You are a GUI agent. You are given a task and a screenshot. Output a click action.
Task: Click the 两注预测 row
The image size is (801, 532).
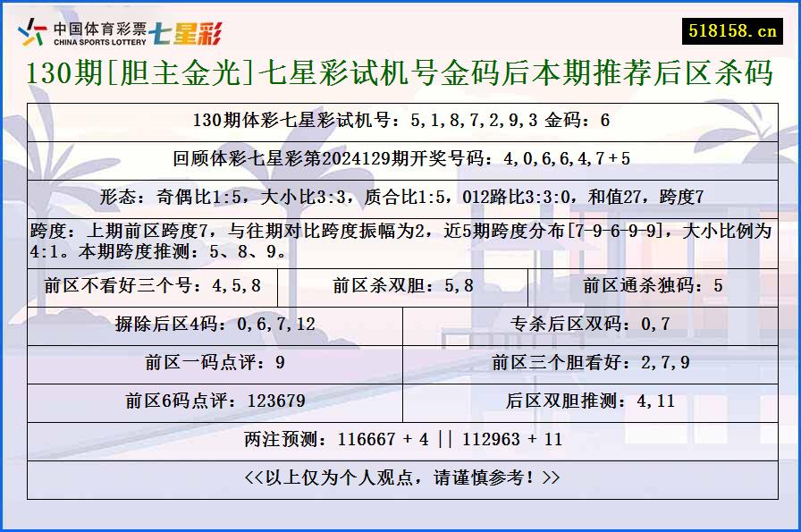click(x=400, y=438)
